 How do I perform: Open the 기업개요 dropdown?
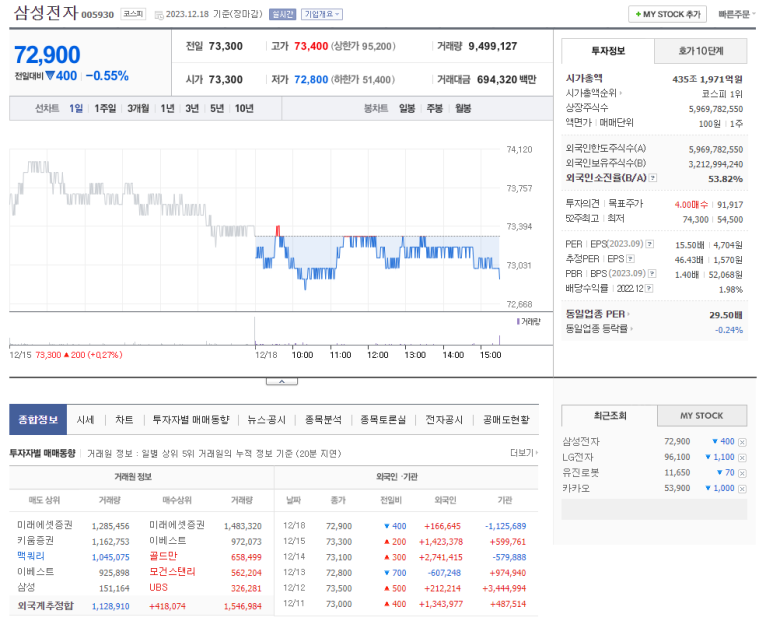coord(322,14)
